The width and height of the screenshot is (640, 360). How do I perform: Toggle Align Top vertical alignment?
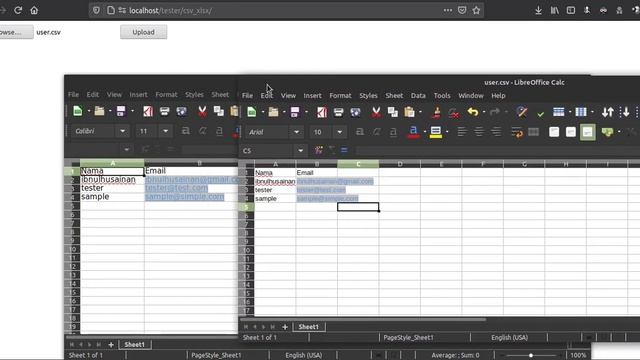pos(554,132)
